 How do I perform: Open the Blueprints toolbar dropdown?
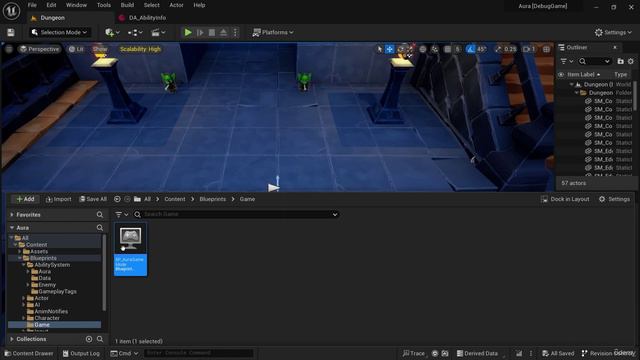[135, 32]
